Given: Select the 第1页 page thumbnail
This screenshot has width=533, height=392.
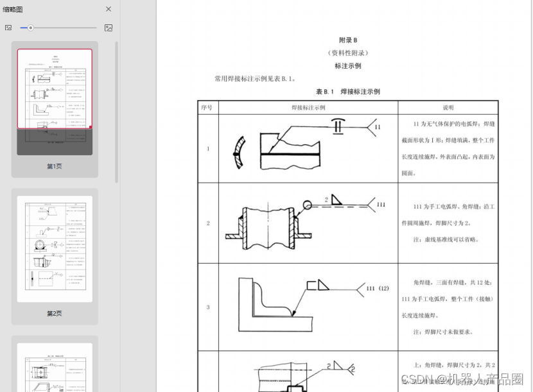Looking at the screenshot, I should click(x=55, y=102).
